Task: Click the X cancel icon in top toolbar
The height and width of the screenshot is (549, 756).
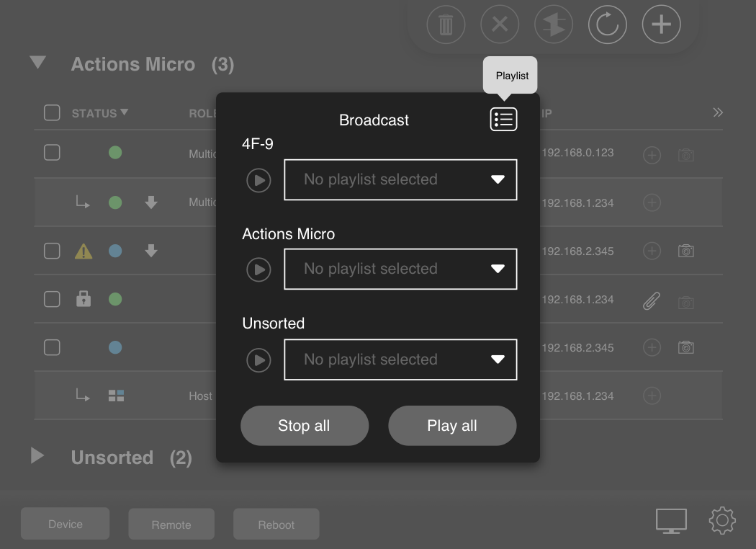Action: (x=500, y=24)
